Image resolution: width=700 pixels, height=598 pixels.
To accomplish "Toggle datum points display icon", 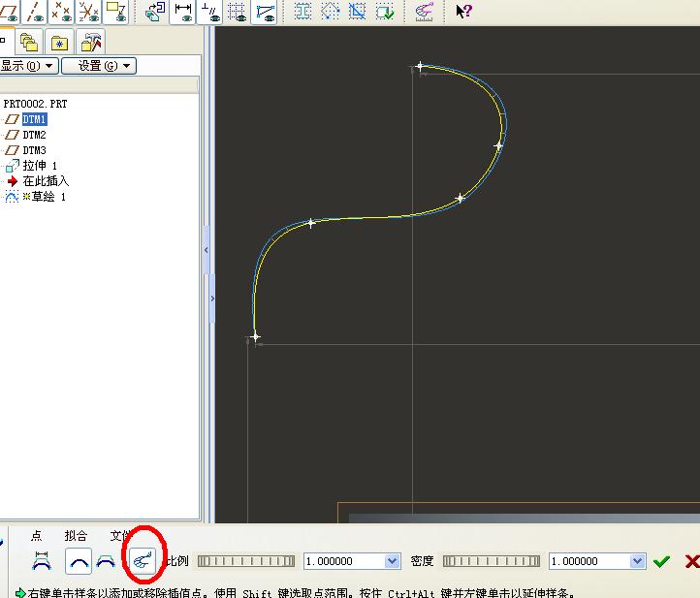I will [61, 12].
